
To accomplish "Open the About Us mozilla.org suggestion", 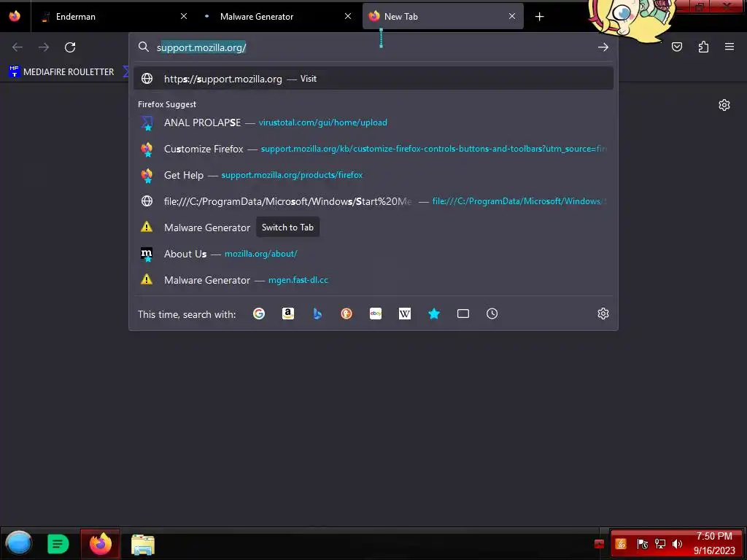I will (x=373, y=254).
